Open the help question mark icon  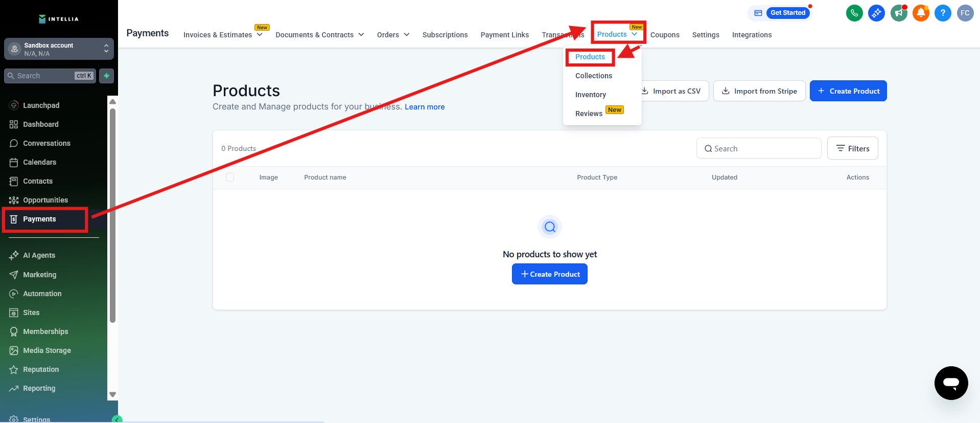943,13
